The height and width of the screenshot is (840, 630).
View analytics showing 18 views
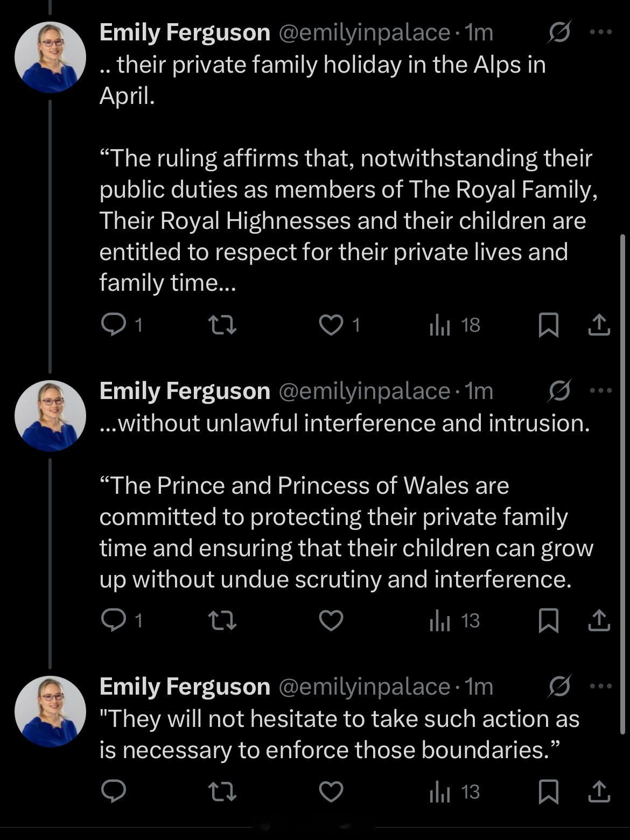(455, 325)
